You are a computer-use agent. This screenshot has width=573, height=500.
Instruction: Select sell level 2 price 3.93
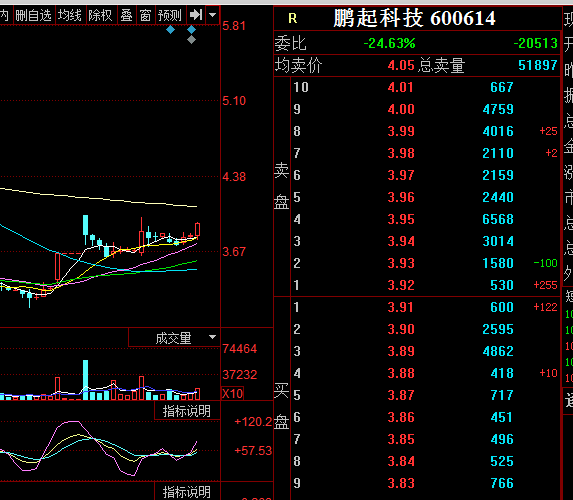tap(401, 263)
